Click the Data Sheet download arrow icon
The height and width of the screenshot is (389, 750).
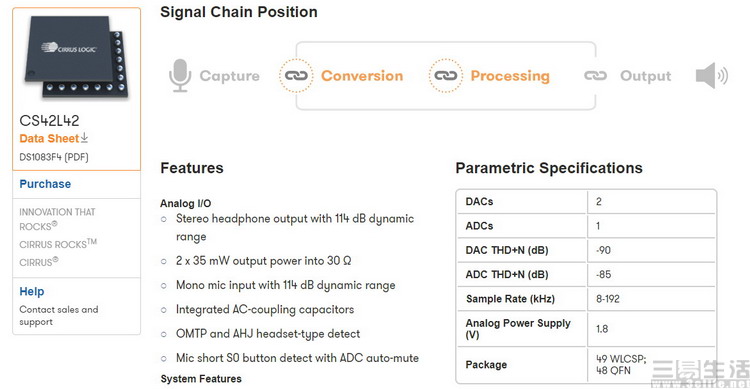coord(84,138)
